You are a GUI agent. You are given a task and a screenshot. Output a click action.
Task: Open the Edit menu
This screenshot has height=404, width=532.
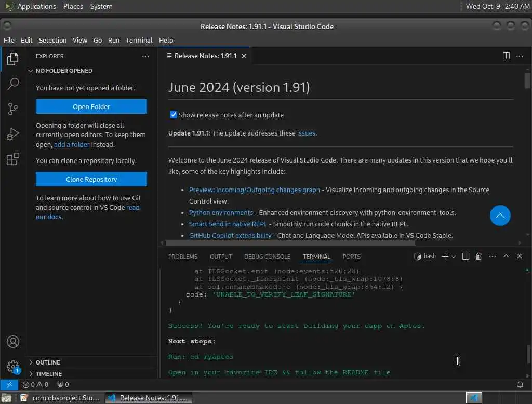pyautogui.click(x=26, y=40)
